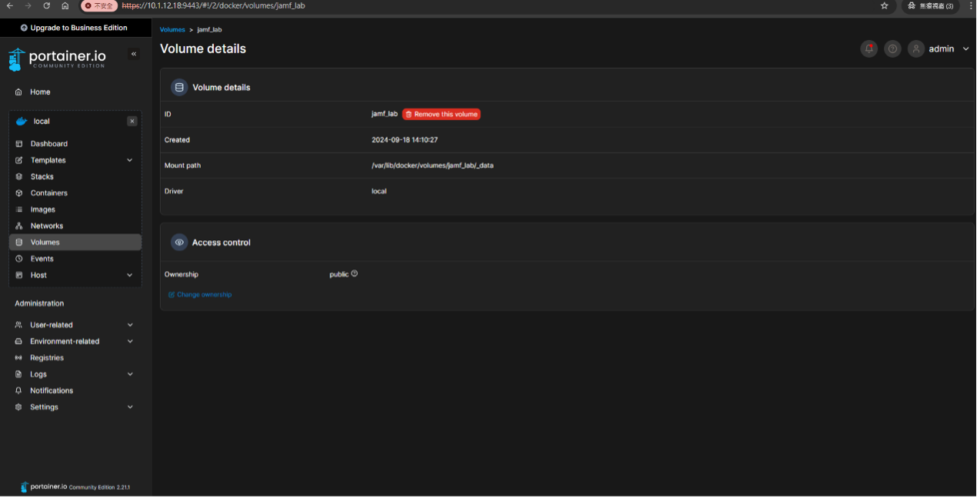Image resolution: width=980 pixels, height=498 pixels.
Task: Click the portainer.io logo
Action: click(x=58, y=58)
